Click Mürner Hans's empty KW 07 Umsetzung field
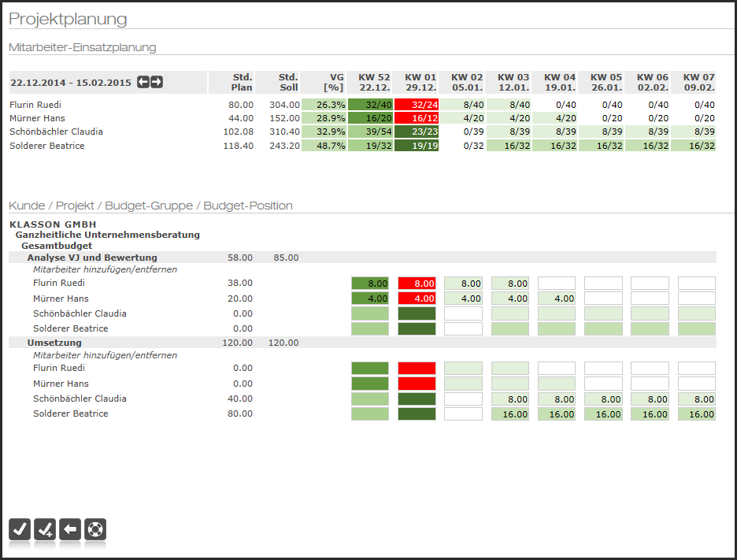The image size is (737, 560). coord(697,384)
